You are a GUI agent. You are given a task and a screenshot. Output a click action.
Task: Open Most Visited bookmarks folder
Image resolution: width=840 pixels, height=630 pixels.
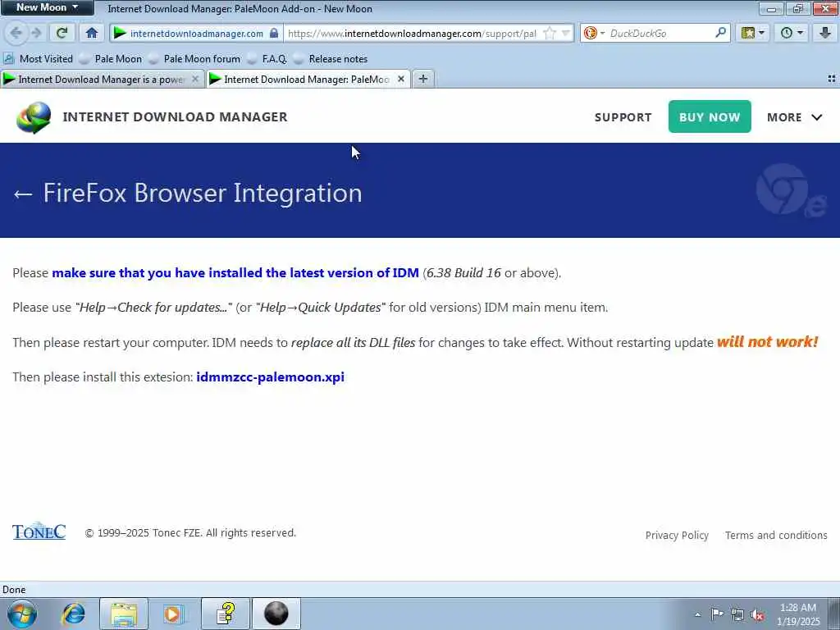(38, 59)
